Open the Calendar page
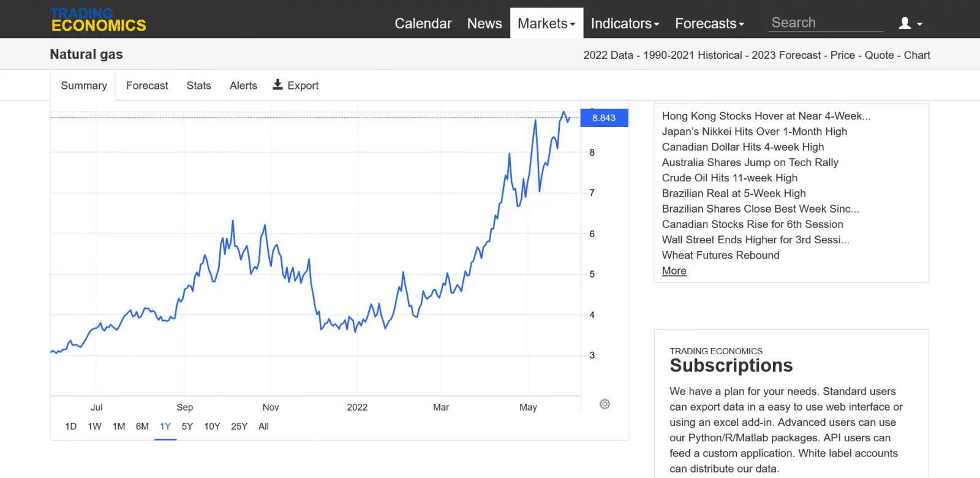Image resolution: width=980 pixels, height=478 pixels. [423, 23]
